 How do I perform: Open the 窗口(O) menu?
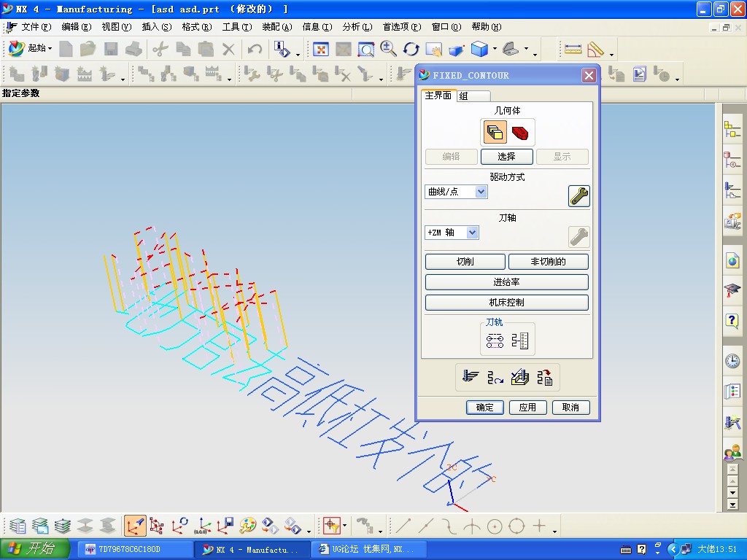pos(446,27)
